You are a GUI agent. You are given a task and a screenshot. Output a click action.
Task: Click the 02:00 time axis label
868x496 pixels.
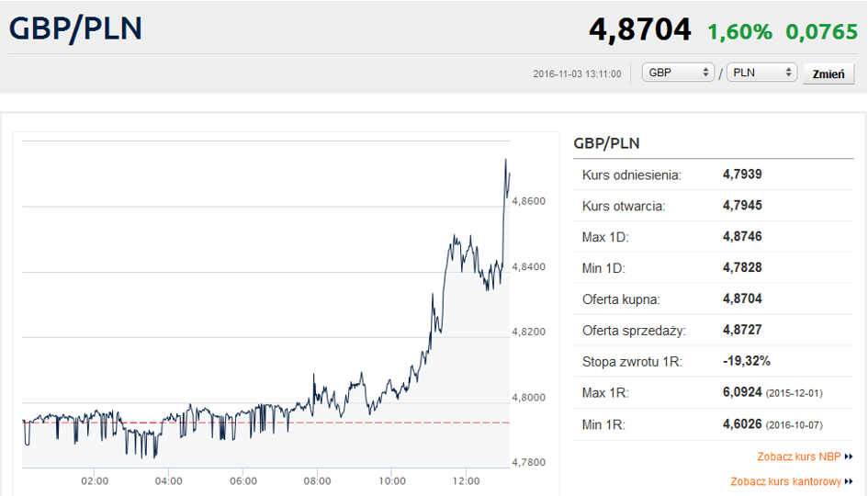95,481
